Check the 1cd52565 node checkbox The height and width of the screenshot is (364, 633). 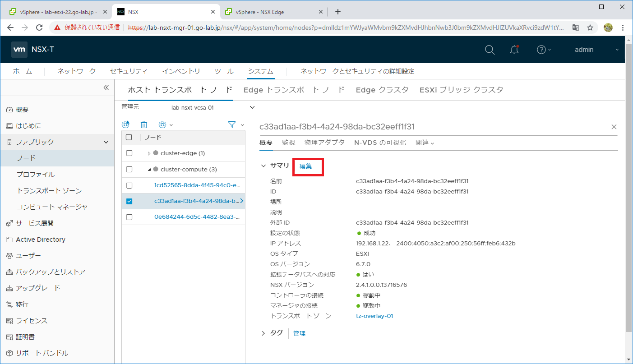pos(129,185)
